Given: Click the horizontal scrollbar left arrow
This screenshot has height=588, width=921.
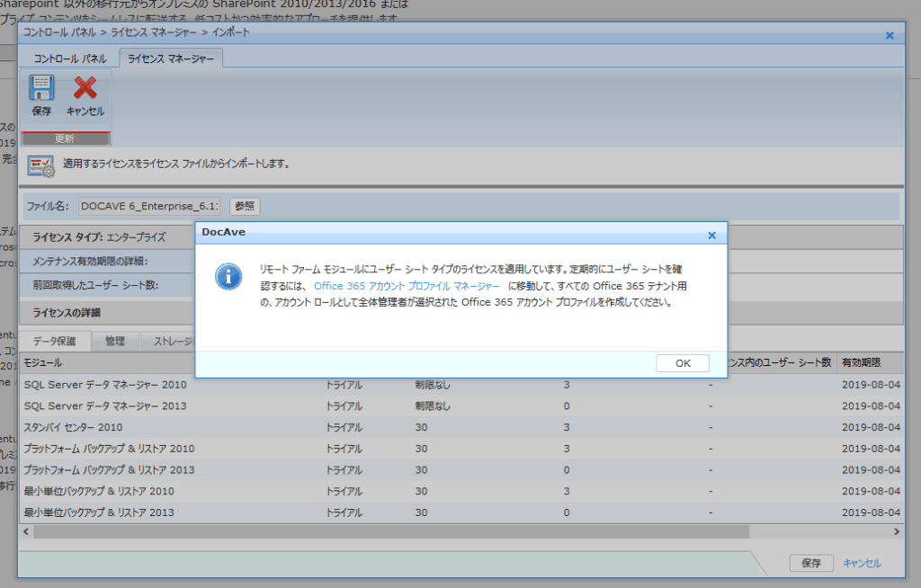Looking at the screenshot, I should point(26,531).
